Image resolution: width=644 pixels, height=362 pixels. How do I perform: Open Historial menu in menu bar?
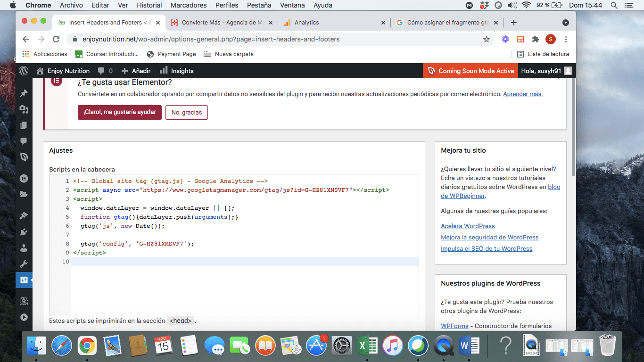(x=149, y=5)
